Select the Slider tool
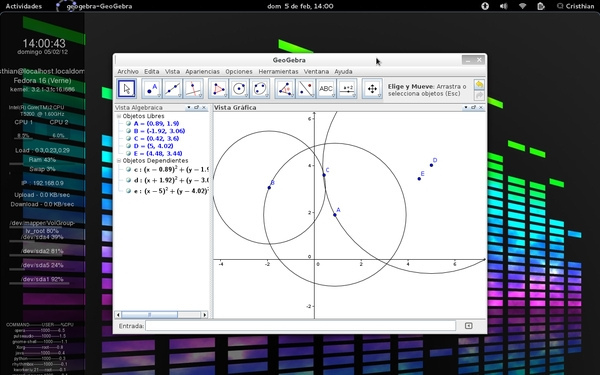Screen dimensions: 600x375 click(347, 89)
